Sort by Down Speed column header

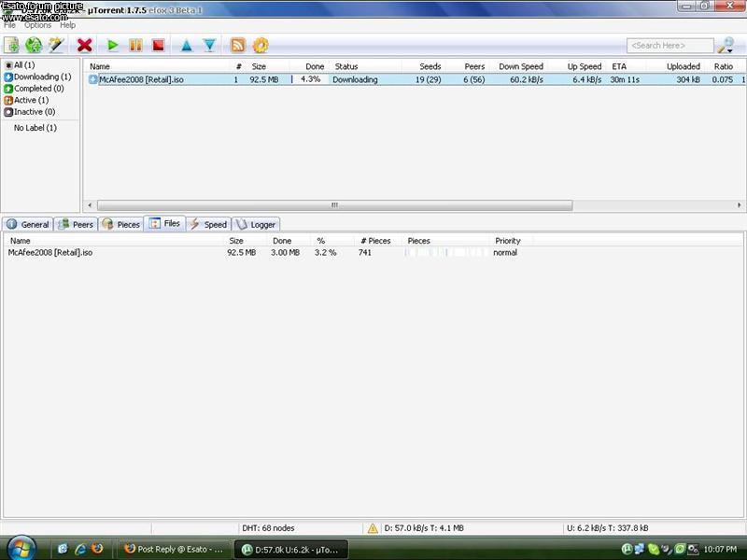click(521, 66)
